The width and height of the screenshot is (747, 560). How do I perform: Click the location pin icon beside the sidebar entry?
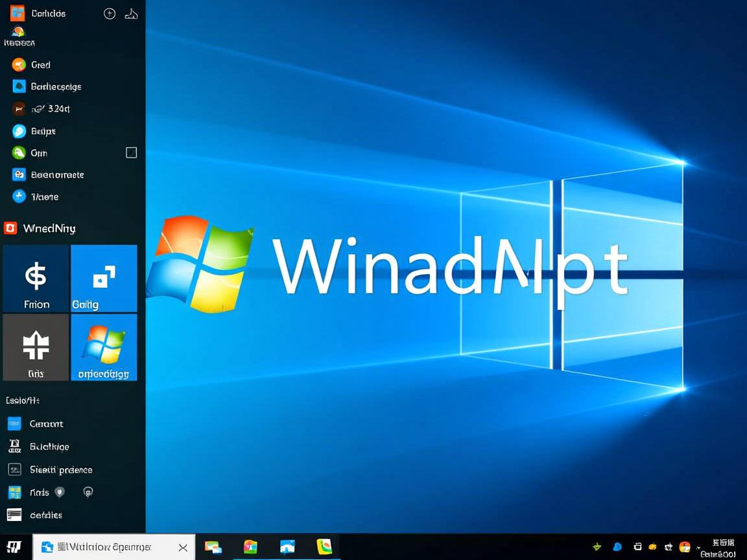click(60, 492)
